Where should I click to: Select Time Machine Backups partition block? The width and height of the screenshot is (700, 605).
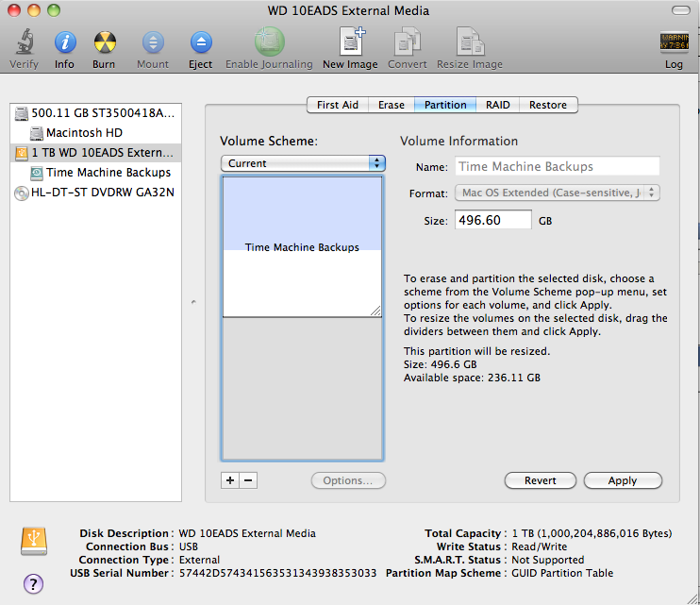pos(302,246)
